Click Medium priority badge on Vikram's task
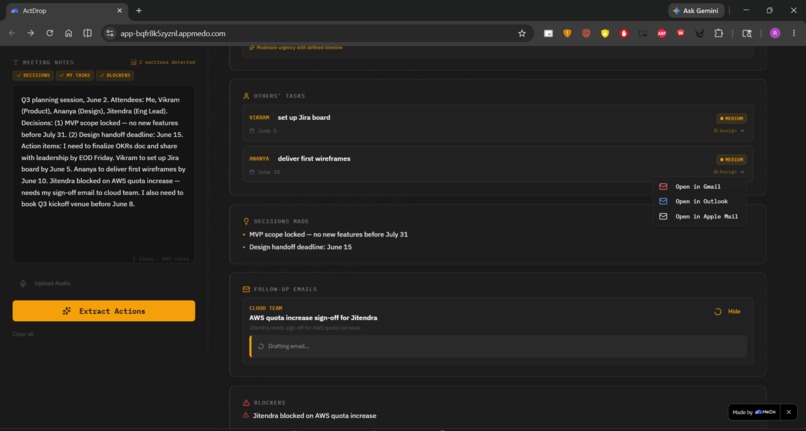806x431 pixels. (x=731, y=118)
